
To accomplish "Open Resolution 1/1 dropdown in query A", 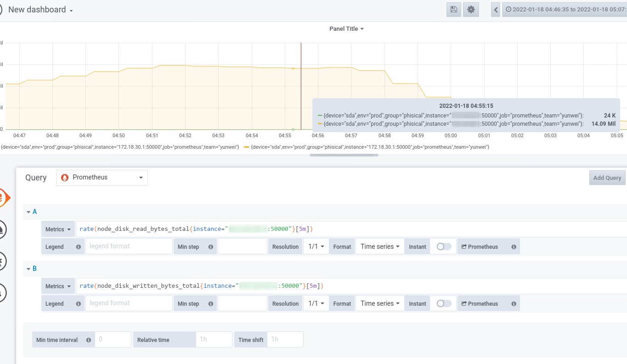I will 316,246.
